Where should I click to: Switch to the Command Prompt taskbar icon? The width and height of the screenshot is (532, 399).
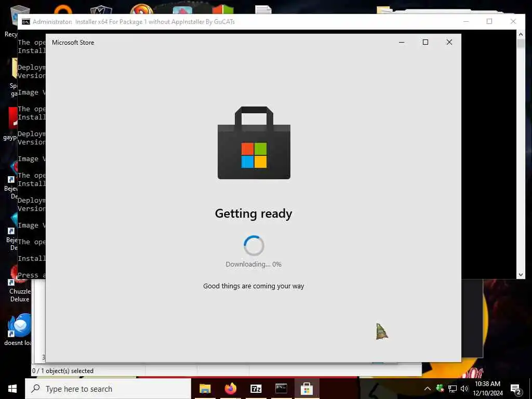[x=281, y=389]
